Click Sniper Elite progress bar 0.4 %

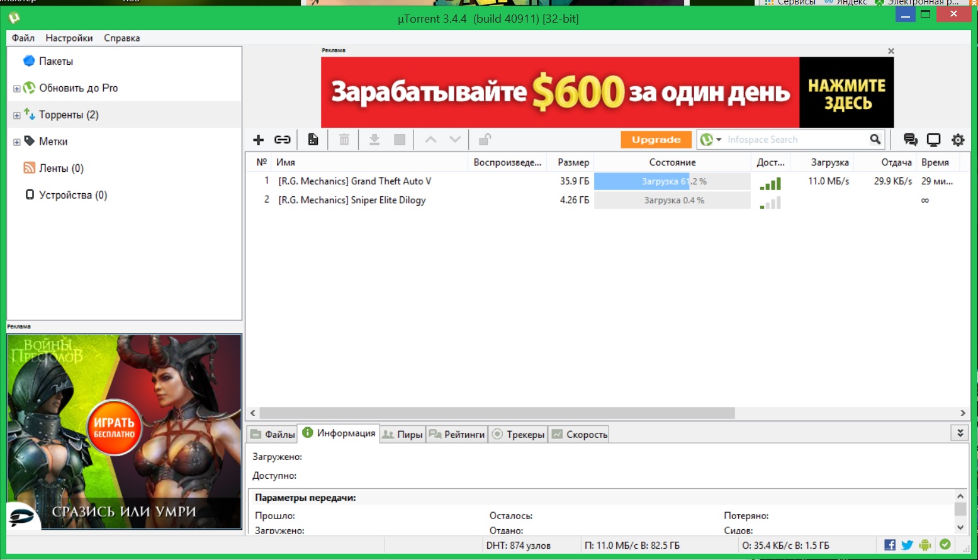point(672,200)
